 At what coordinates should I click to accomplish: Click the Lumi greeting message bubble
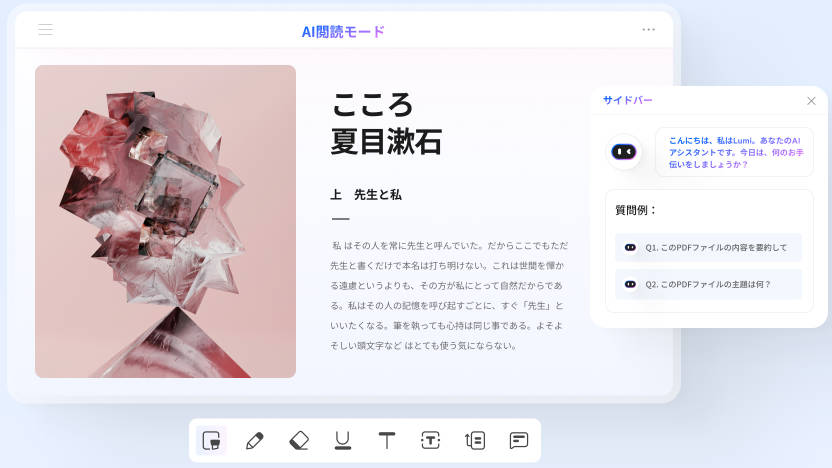(x=734, y=152)
